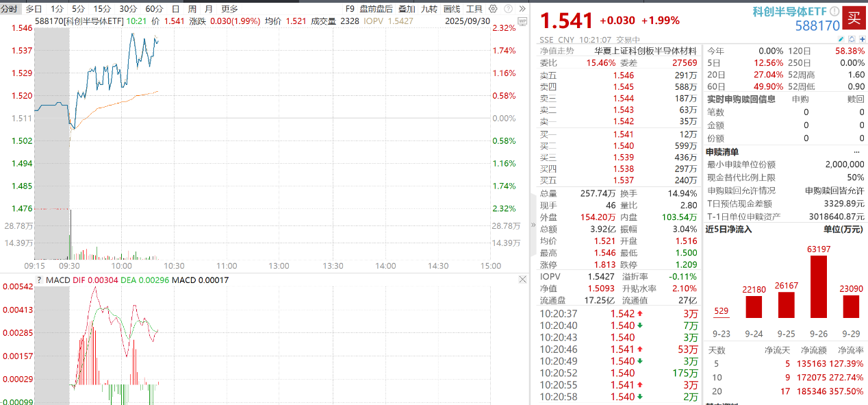Image resolution: width=868 pixels, height=405 pixels.
Task: Open F9 fundamentals view
Action: pos(349,10)
